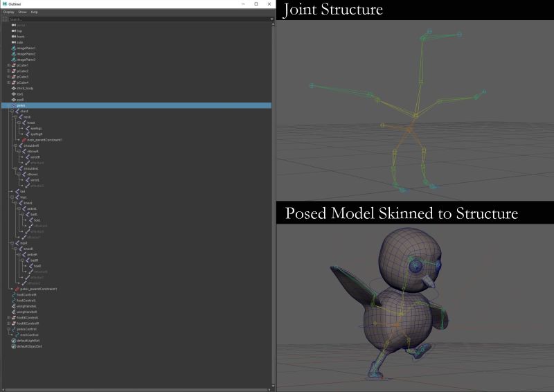554x392 pixels.
Task: Click the neck_parentConstraint1 constraint icon
Action: coord(24,140)
